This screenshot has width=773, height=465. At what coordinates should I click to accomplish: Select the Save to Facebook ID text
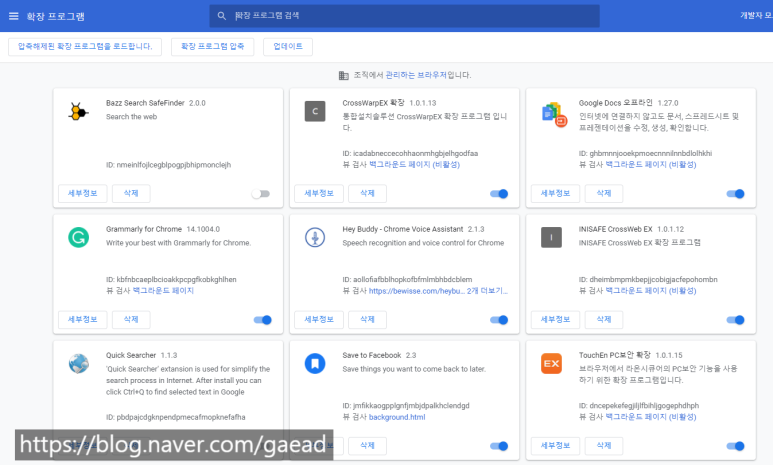[406, 406]
